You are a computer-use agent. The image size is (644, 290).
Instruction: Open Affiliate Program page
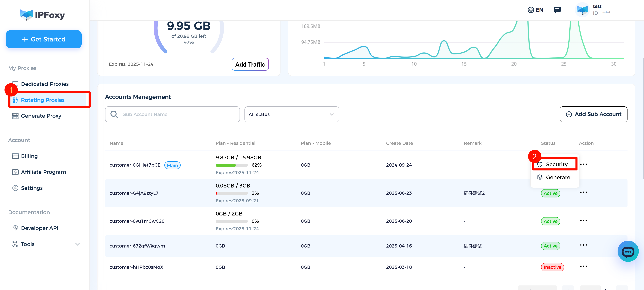click(x=43, y=172)
